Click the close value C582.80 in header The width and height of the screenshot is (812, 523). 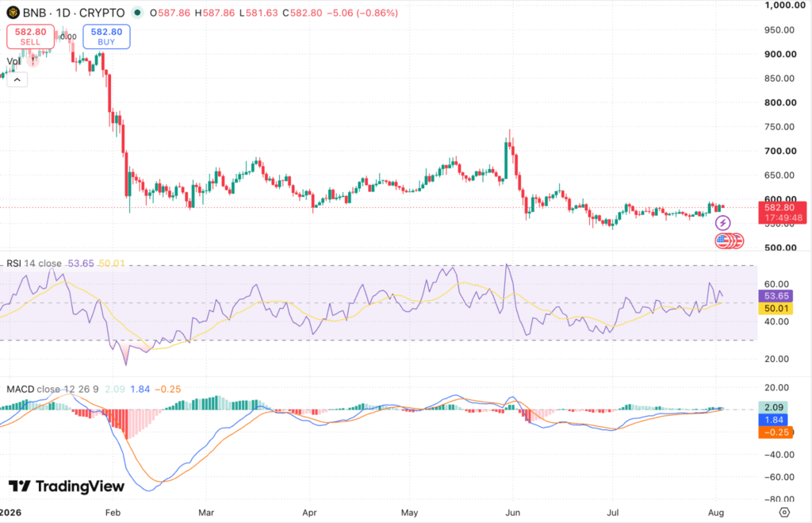[302, 13]
